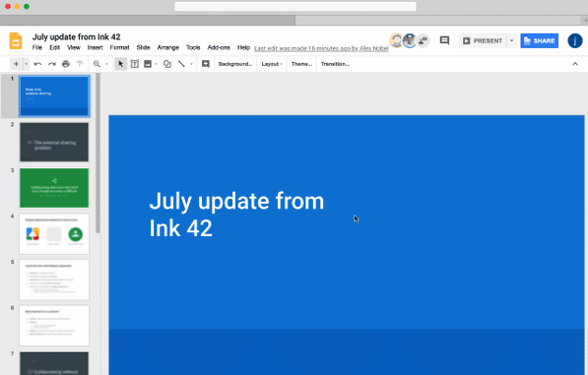Viewport: 588px width, 375px height.
Task: Click the blue SHARE button
Action: pos(540,40)
